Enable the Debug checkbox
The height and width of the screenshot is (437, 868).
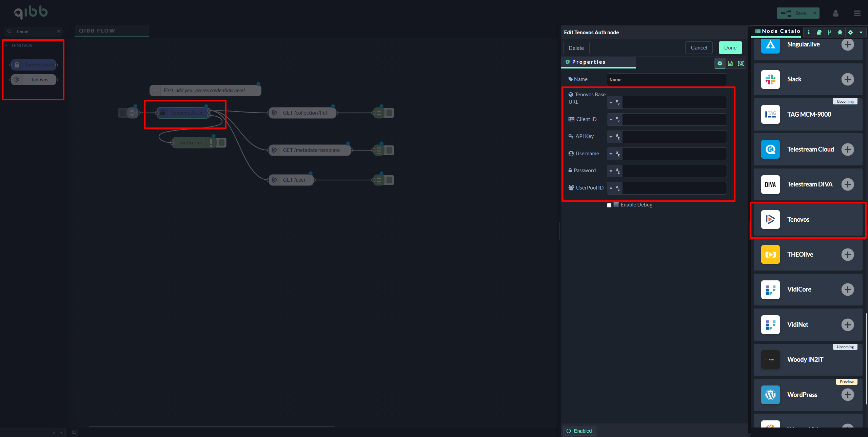pos(609,205)
